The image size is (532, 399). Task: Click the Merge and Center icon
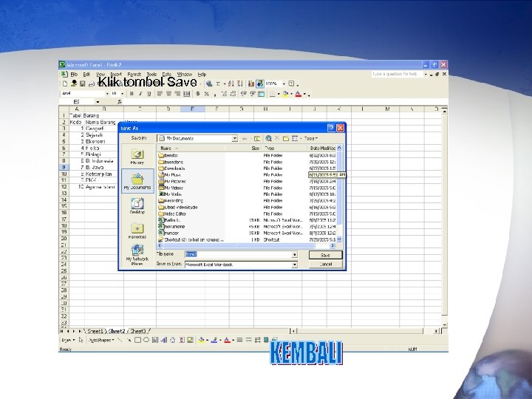[x=187, y=94]
